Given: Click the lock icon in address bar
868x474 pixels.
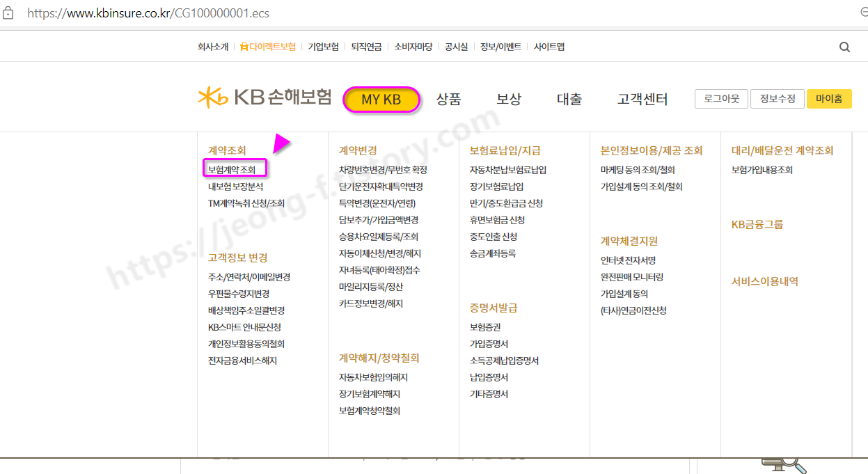Looking at the screenshot, I should [8, 13].
